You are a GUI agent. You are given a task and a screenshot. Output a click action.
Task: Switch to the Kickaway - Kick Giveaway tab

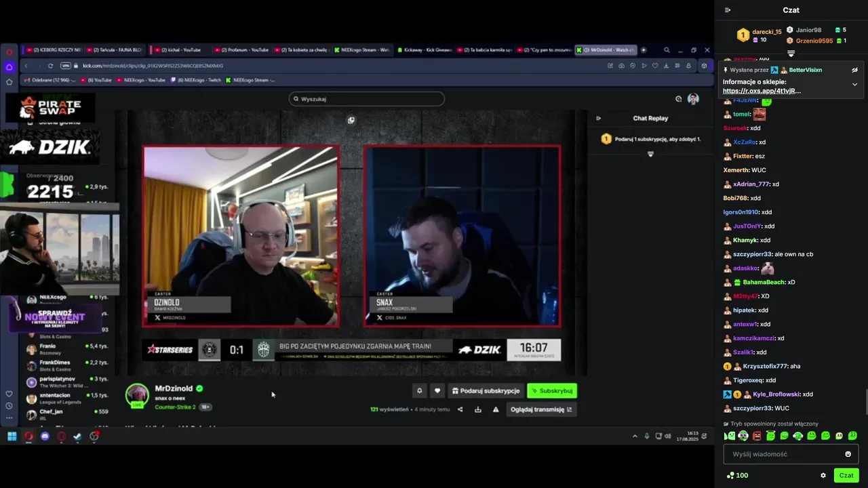pyautogui.click(x=425, y=49)
